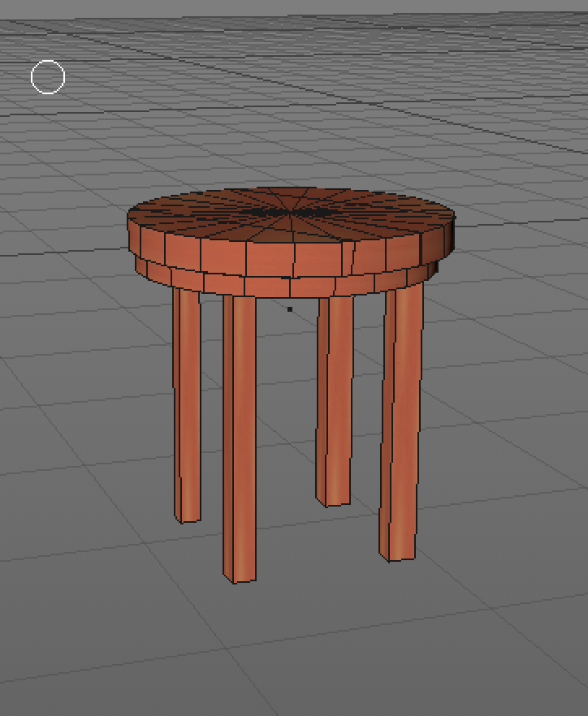Select the small black pivot dot under the seat
The width and height of the screenshot is (588, 716).
(x=290, y=309)
